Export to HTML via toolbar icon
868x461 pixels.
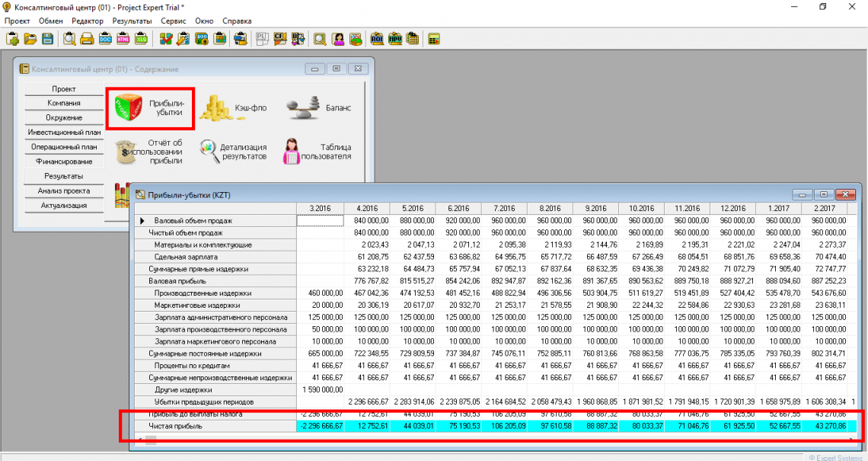(123, 39)
